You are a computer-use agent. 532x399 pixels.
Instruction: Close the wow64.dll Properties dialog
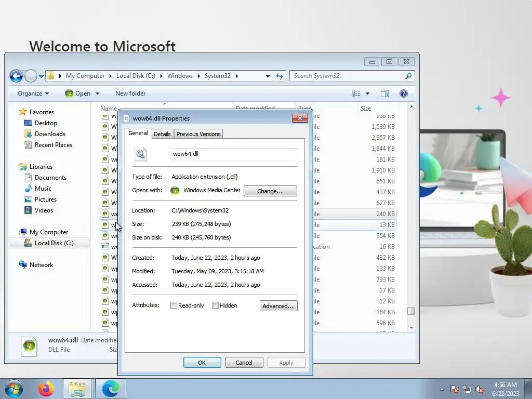pyautogui.click(x=300, y=118)
